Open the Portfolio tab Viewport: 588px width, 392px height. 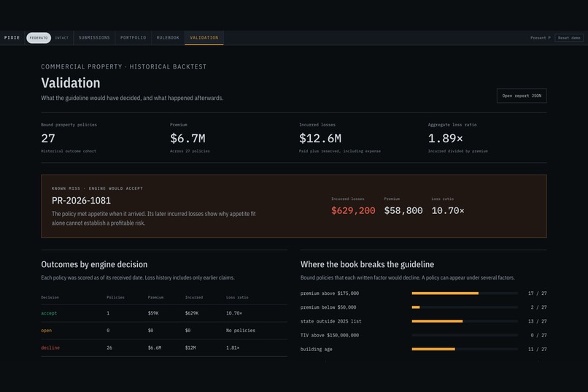coord(133,38)
